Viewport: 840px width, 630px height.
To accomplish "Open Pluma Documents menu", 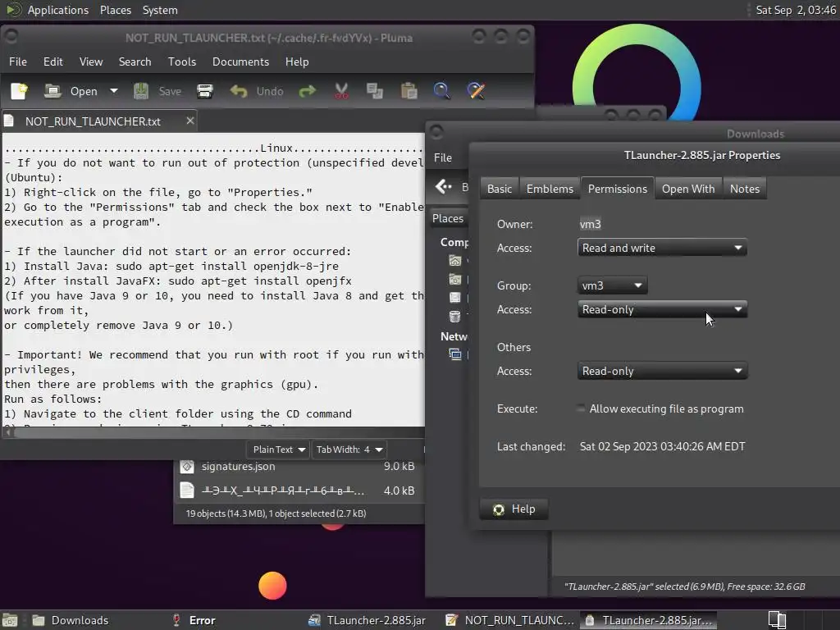I will coord(240,62).
